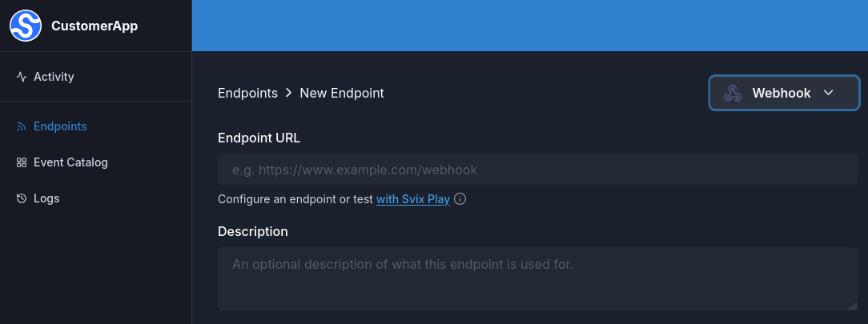Click the Activity pulse icon in sidebar
Viewport: 868px width, 324px height.
[x=22, y=77]
